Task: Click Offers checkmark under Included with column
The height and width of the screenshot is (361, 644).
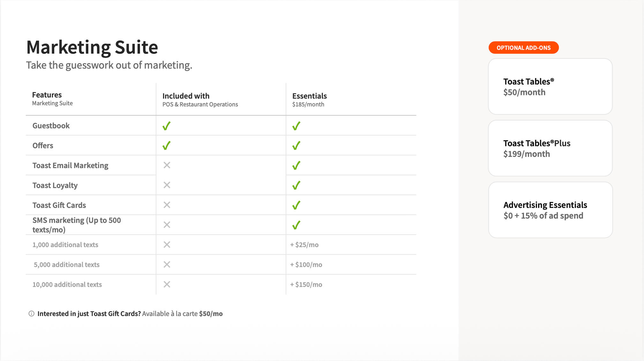Action: pos(166,146)
